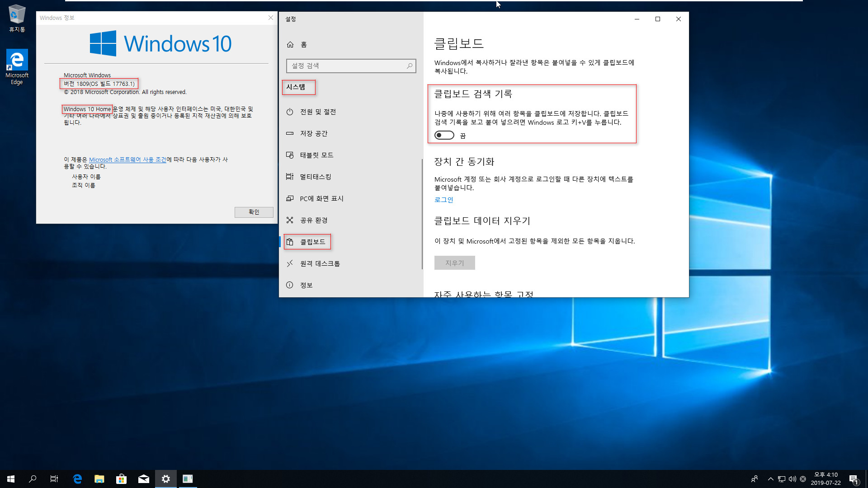
Task: Open Microsoft Edge desktop shortcut
Action: click(17, 67)
